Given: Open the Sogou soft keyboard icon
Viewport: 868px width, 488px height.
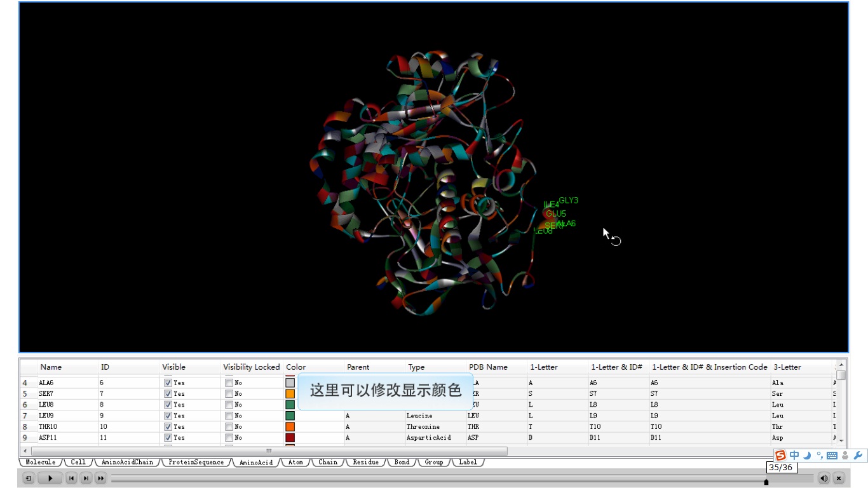Looking at the screenshot, I should [832, 456].
